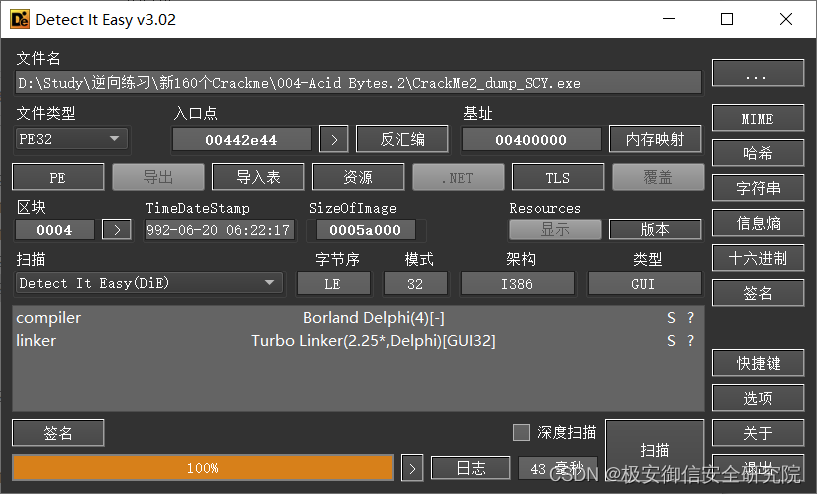Click the PE button
The height and width of the screenshot is (494, 817).
tap(58, 178)
